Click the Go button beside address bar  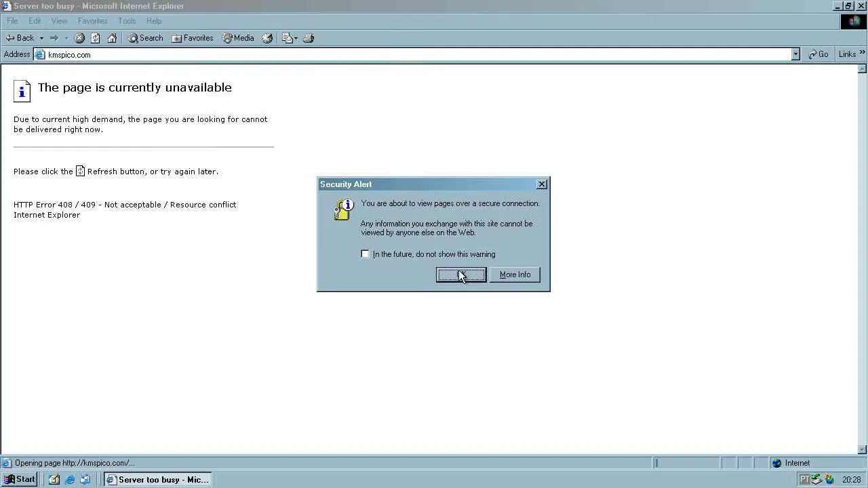818,54
